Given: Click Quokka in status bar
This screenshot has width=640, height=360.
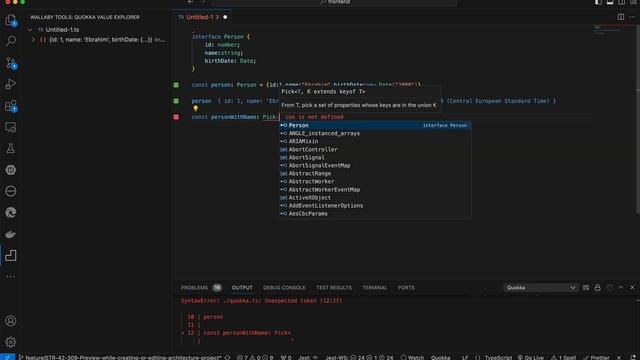Looking at the screenshot, I should click(x=440, y=357).
